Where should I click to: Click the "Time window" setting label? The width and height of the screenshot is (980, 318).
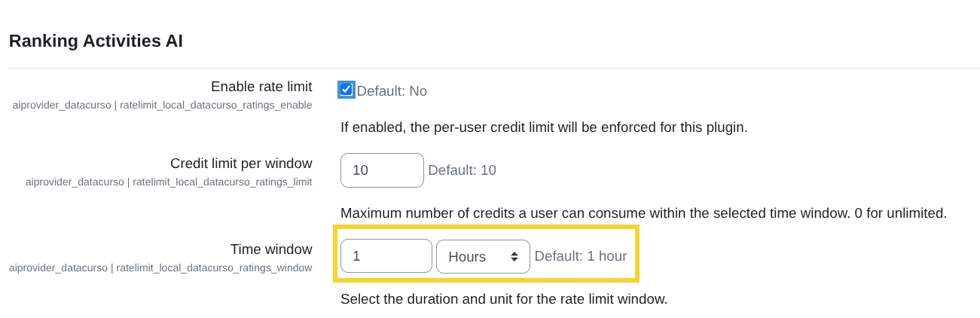click(x=271, y=249)
